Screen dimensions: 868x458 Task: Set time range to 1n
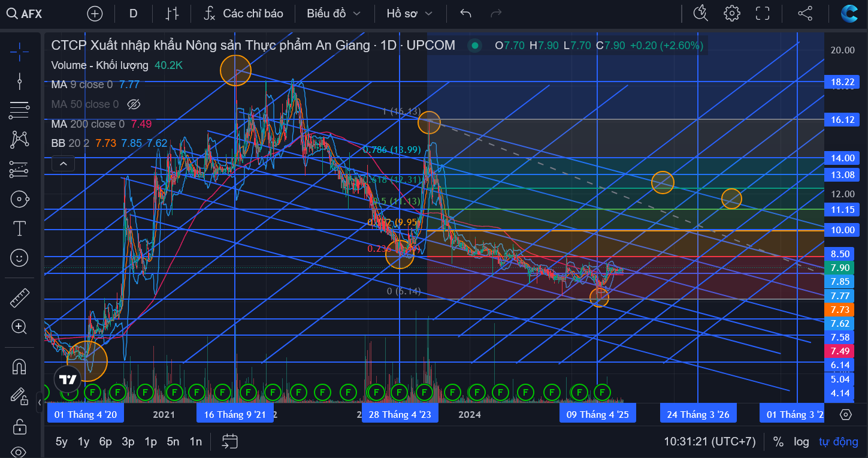195,442
